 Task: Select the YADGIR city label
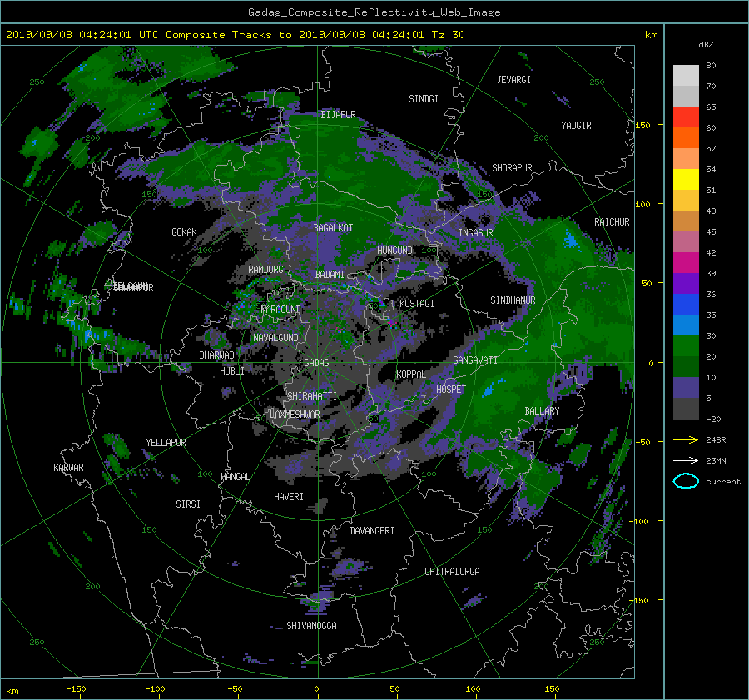pos(576,126)
